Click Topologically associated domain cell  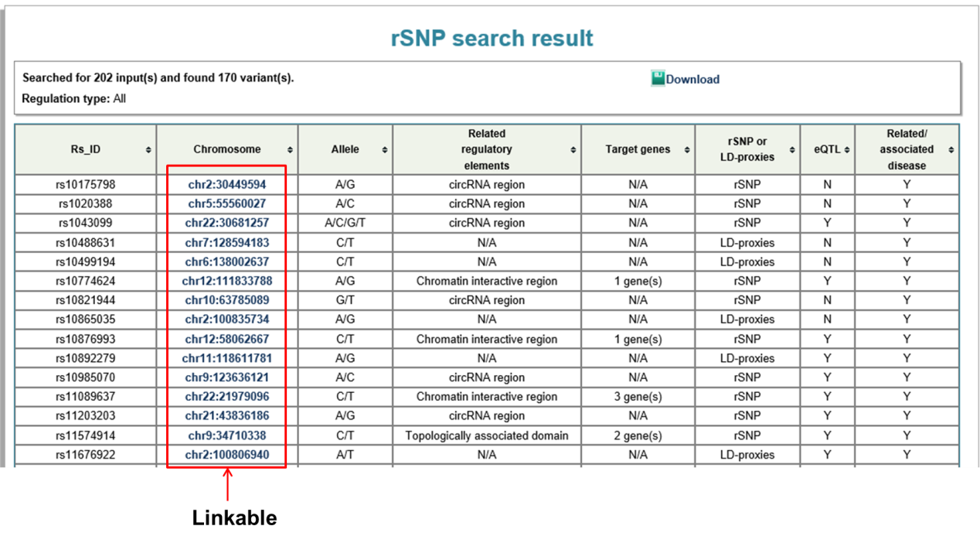pyautogui.click(x=486, y=435)
